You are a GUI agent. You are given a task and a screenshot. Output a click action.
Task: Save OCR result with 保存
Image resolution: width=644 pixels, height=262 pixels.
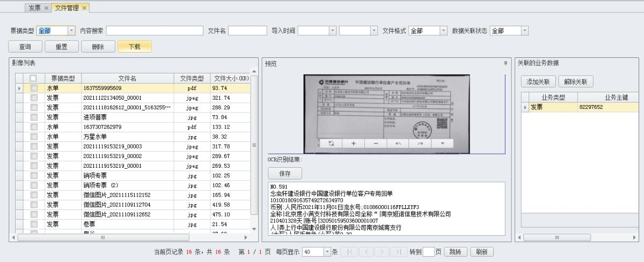coord(284,173)
